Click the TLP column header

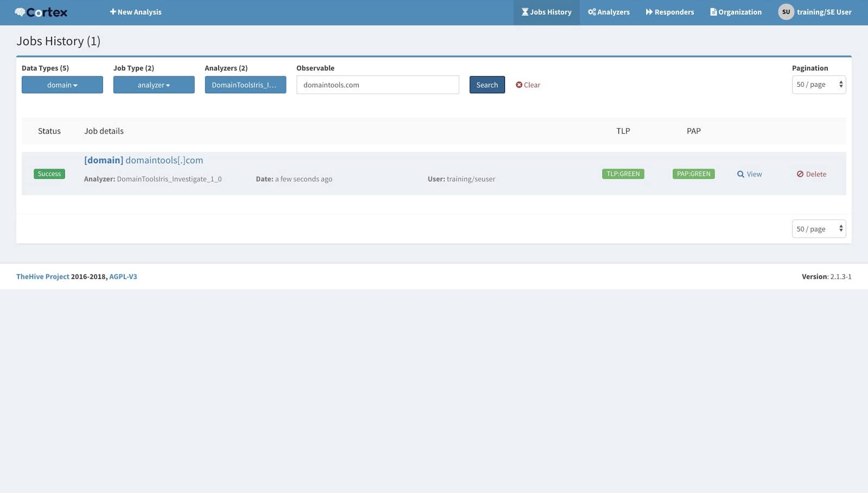coord(623,131)
